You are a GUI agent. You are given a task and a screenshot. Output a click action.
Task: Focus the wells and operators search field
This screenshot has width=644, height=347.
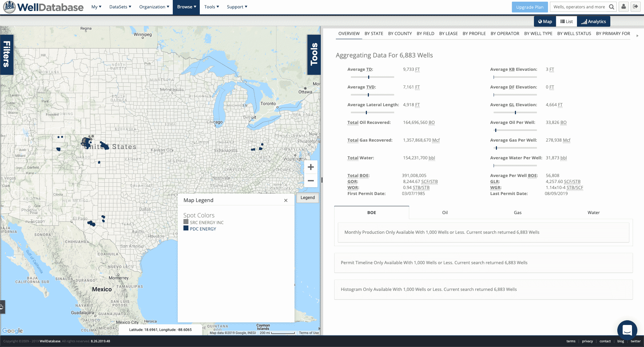[x=579, y=7]
